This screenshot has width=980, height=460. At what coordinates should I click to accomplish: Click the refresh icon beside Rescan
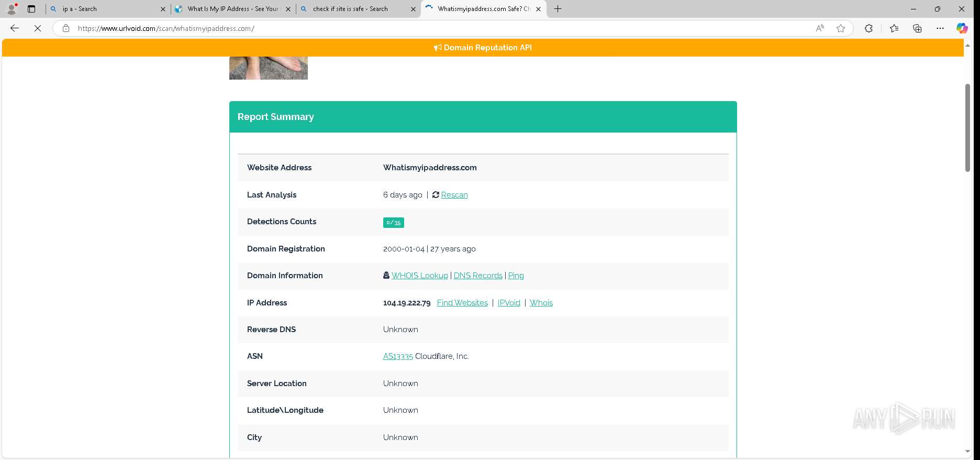[x=436, y=195]
